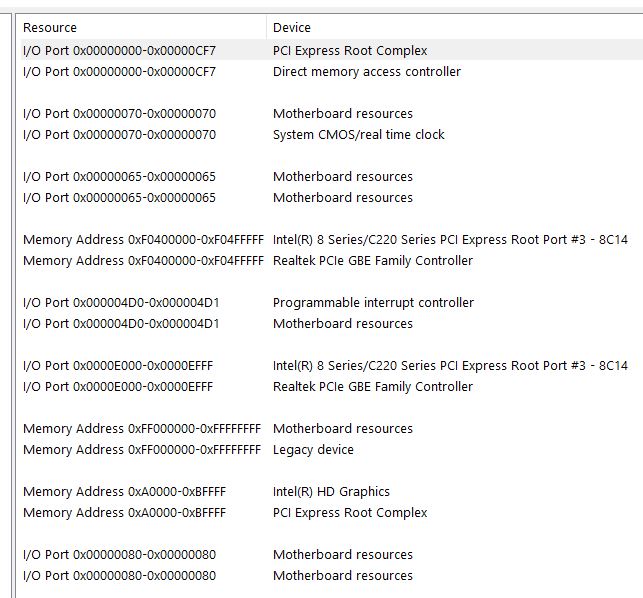Select the Direct memory access controller row

click(332, 71)
